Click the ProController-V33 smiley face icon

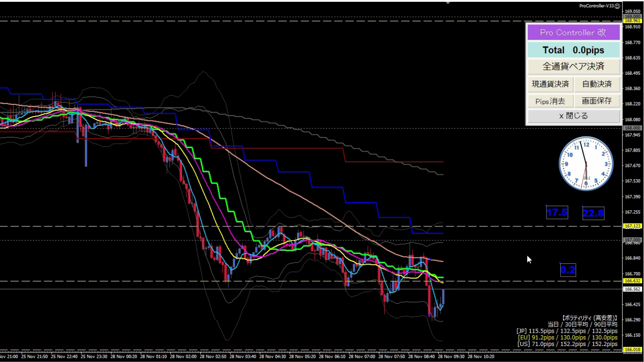[x=617, y=6]
